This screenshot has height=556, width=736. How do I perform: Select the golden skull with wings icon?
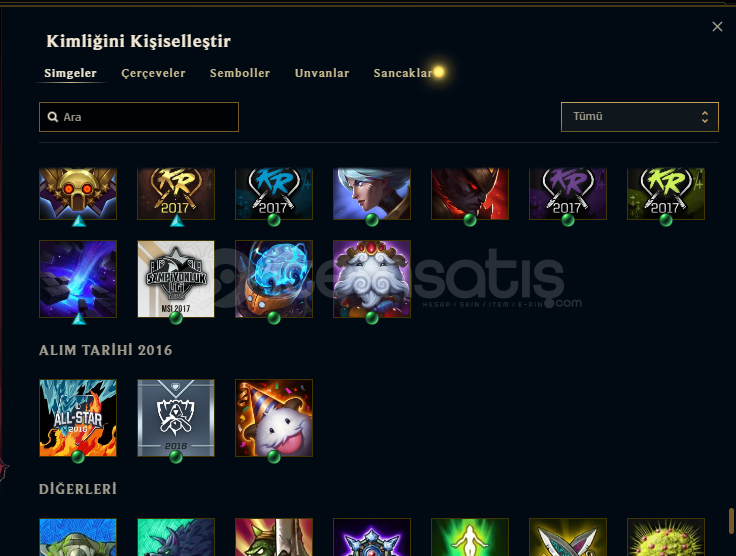coord(78,194)
